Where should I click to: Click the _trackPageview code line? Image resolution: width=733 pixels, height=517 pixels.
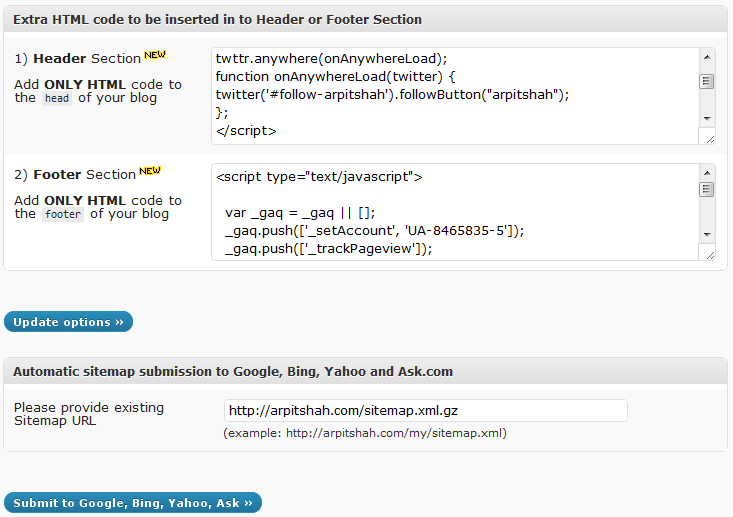(329, 249)
